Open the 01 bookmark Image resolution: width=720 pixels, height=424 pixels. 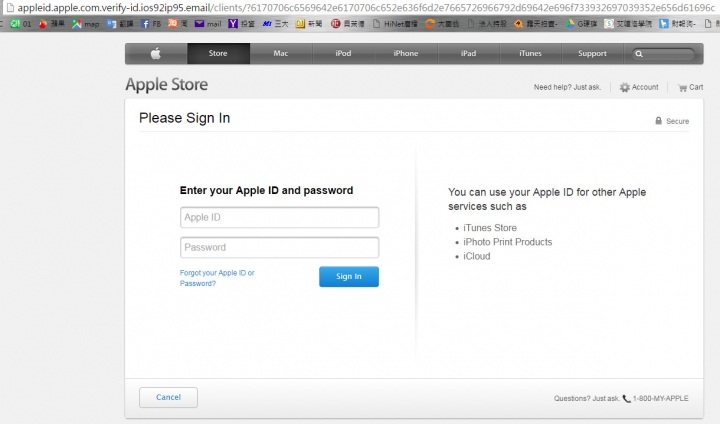click(21, 24)
